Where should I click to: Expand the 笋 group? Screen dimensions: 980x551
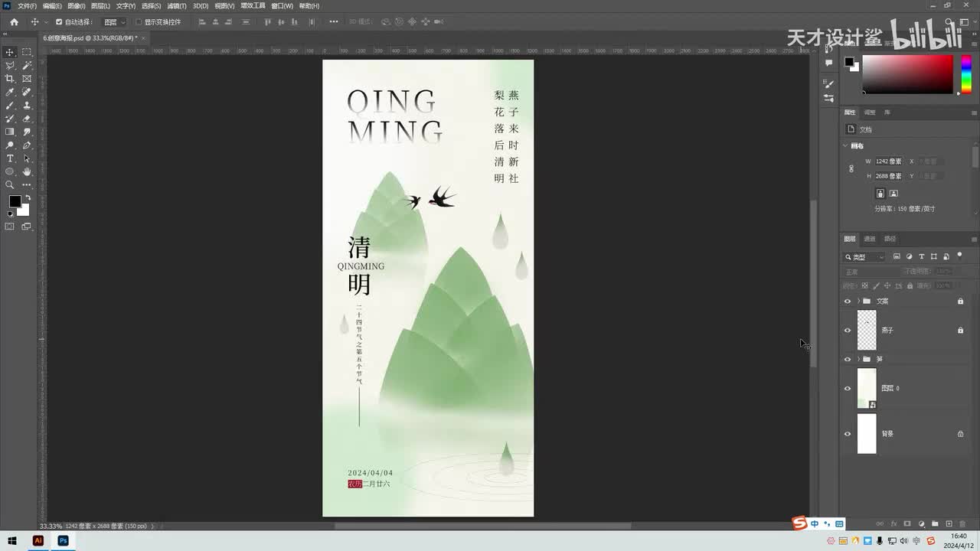[x=858, y=359]
